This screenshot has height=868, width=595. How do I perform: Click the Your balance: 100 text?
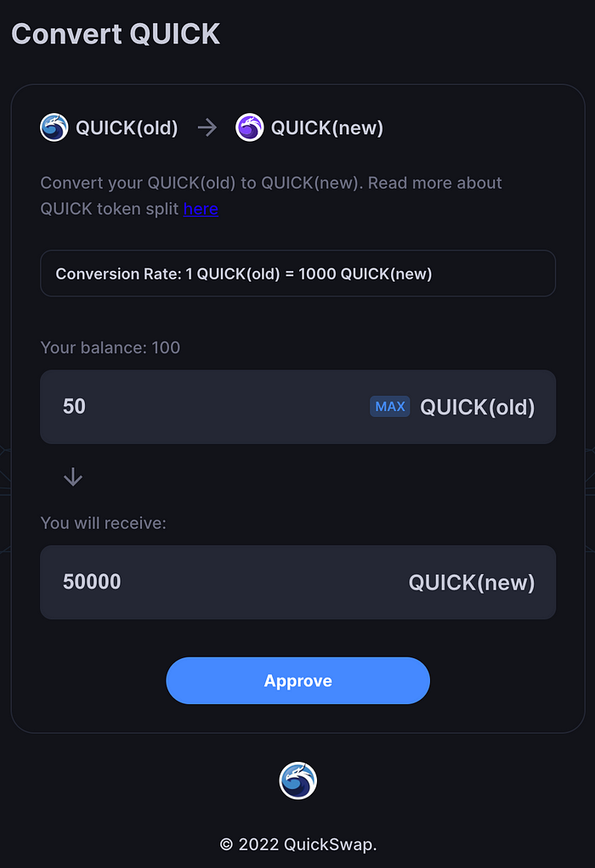point(110,347)
